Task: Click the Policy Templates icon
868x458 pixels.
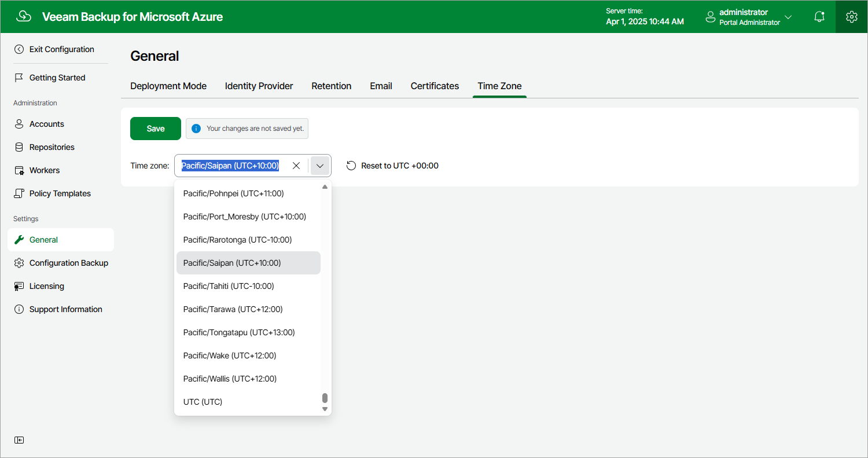Action: [19, 193]
